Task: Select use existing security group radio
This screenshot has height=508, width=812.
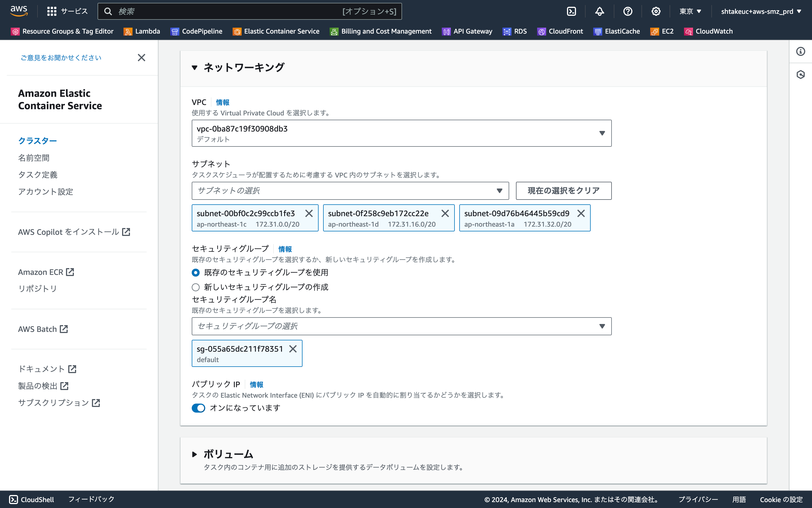Action: click(196, 272)
